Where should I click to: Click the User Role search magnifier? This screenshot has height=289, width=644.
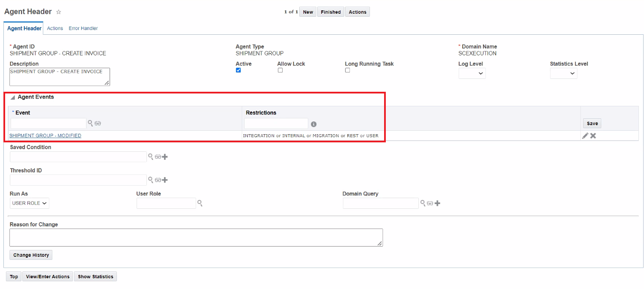(x=200, y=203)
